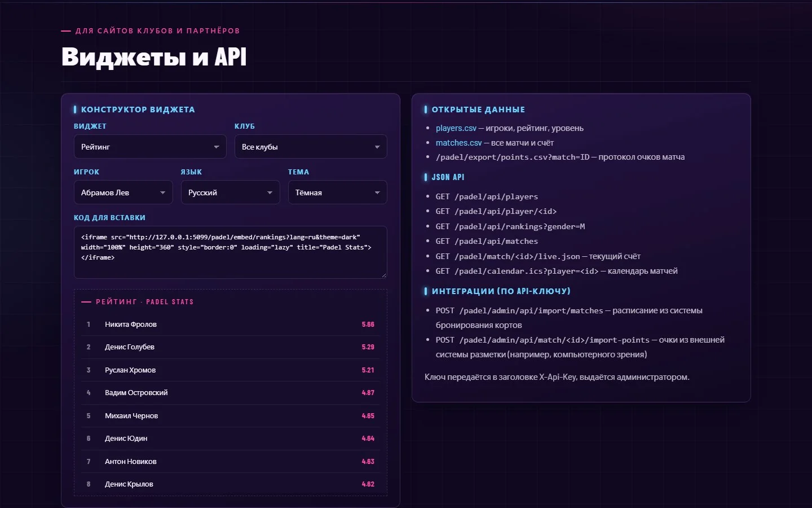812x508 pixels.
Task: Expand the Игрок dropdown with Абрамов Лев
Action: pyautogui.click(x=123, y=192)
